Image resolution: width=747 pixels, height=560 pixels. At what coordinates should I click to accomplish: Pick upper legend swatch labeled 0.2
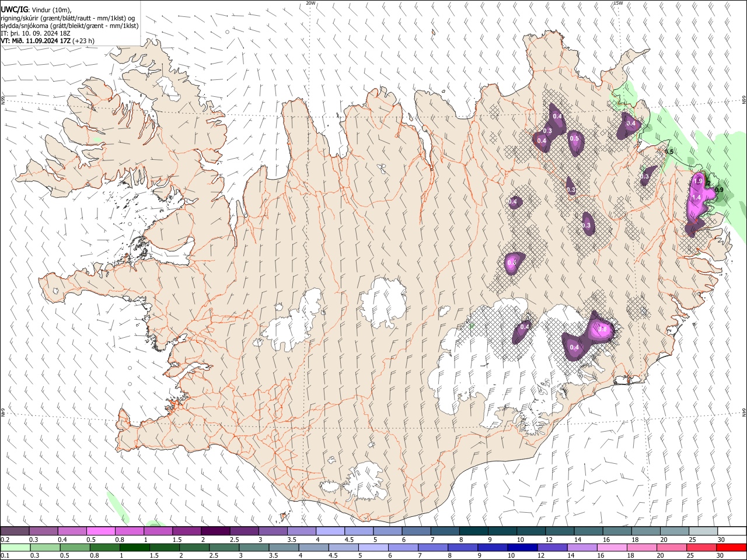point(15,531)
